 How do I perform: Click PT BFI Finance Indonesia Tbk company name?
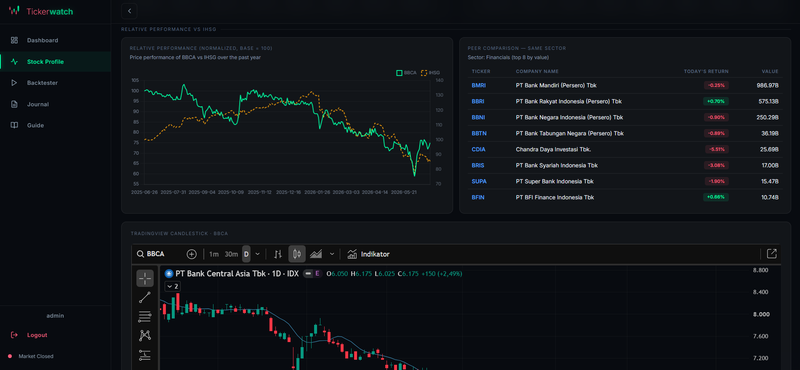pos(555,198)
